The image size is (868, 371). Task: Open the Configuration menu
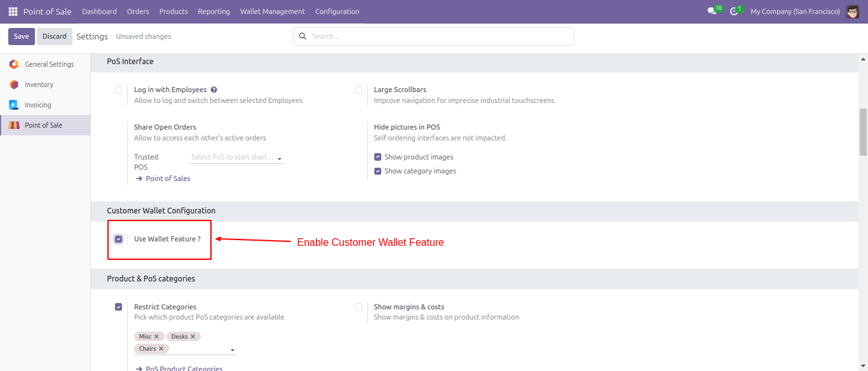(x=337, y=11)
